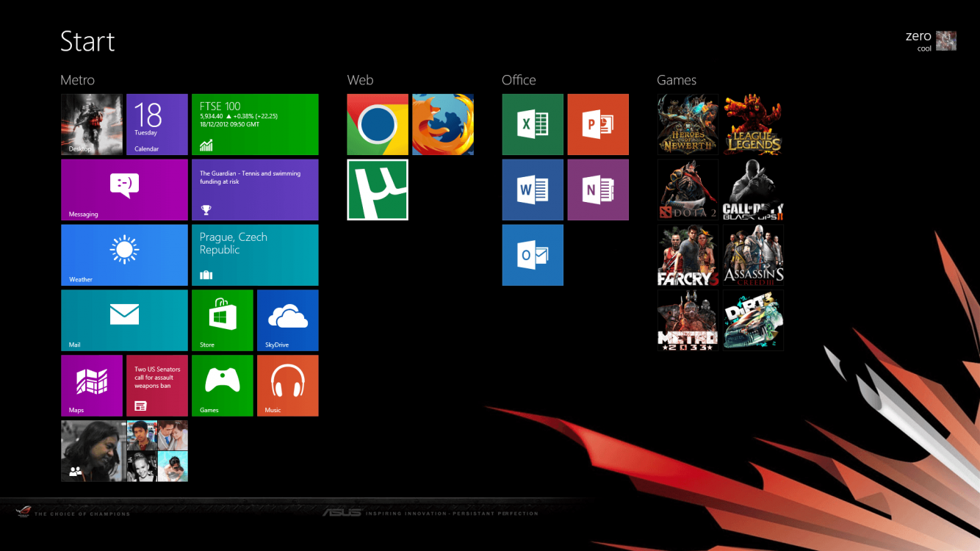Open the SkyDrive tile
Image resolution: width=980 pixels, height=551 pixels.
click(287, 320)
